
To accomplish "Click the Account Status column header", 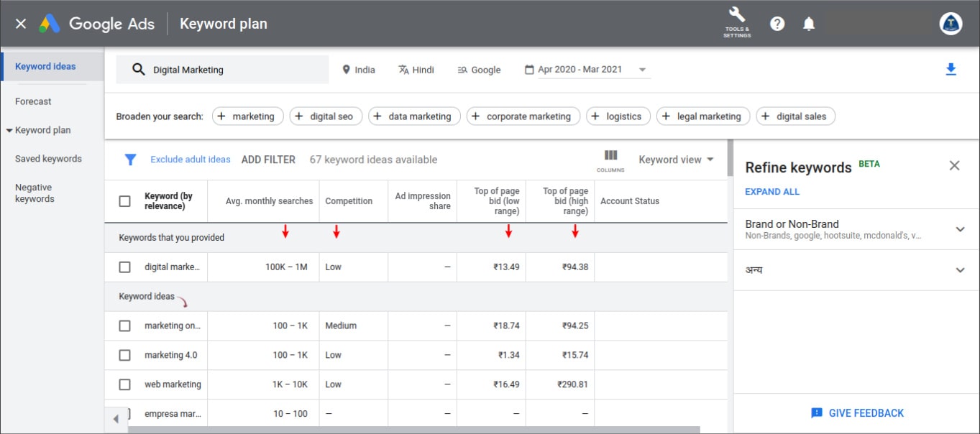I will click(x=630, y=201).
